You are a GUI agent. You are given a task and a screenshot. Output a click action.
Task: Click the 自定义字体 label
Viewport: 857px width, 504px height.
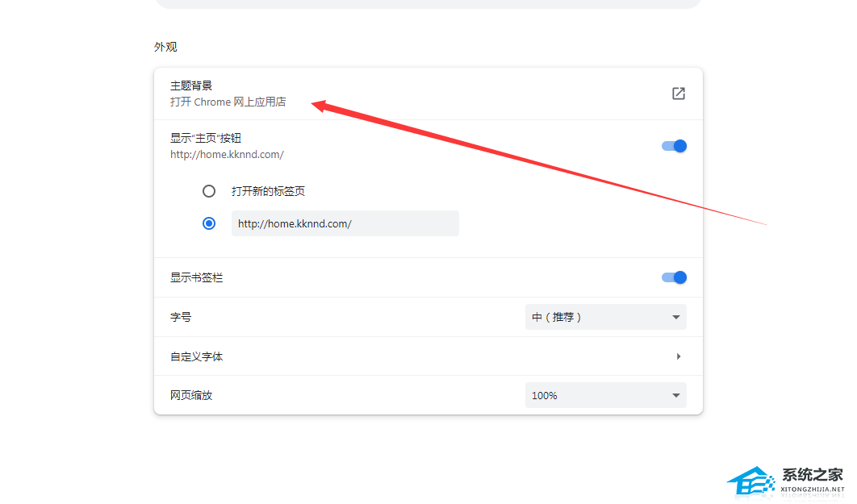click(197, 356)
